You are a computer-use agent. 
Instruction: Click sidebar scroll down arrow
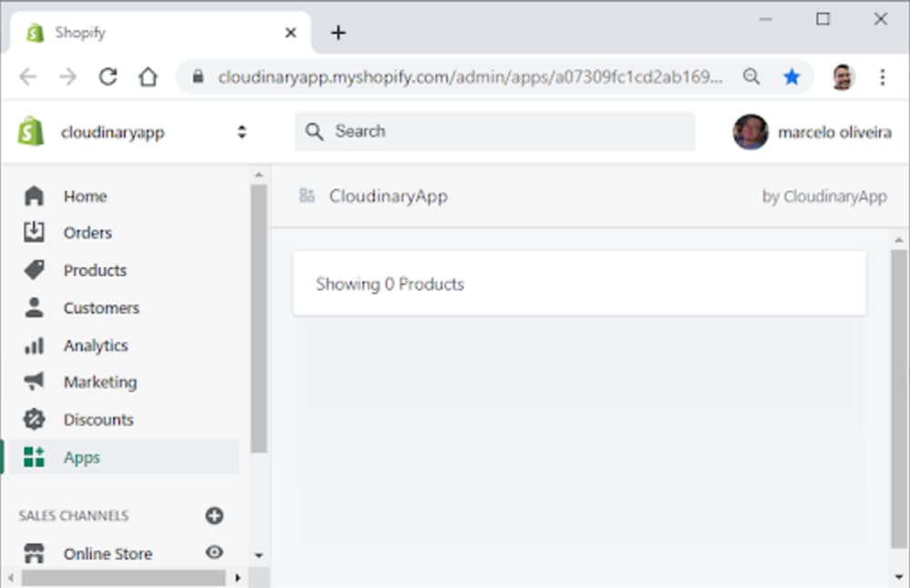[258, 555]
